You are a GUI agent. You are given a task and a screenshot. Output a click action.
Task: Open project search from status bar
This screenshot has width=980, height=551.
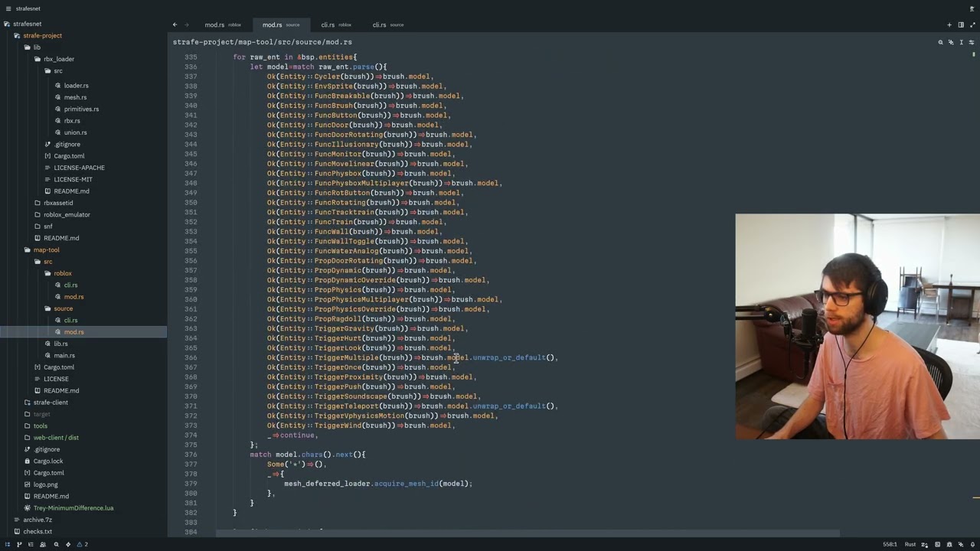pos(56,544)
